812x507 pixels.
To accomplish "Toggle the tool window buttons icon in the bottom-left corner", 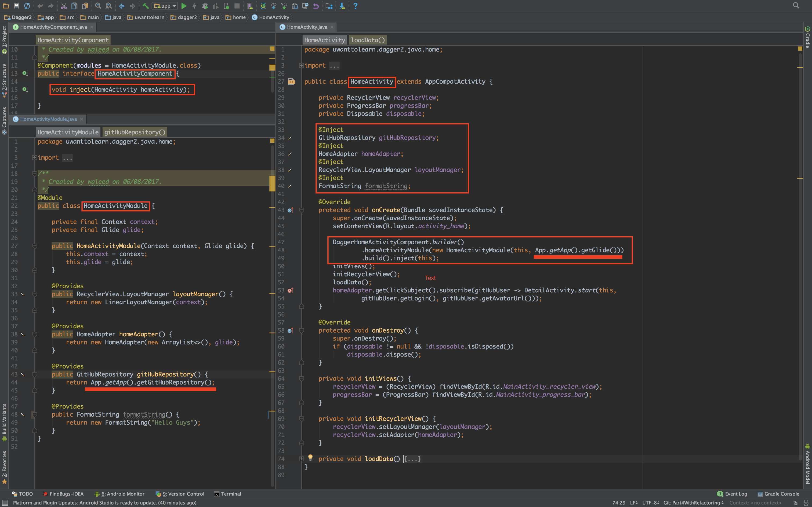I will coord(5,502).
